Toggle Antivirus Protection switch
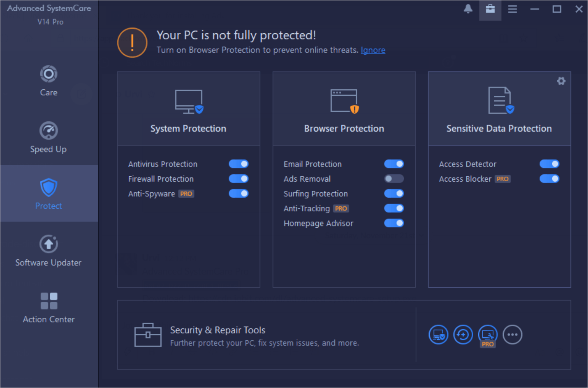 (x=238, y=164)
